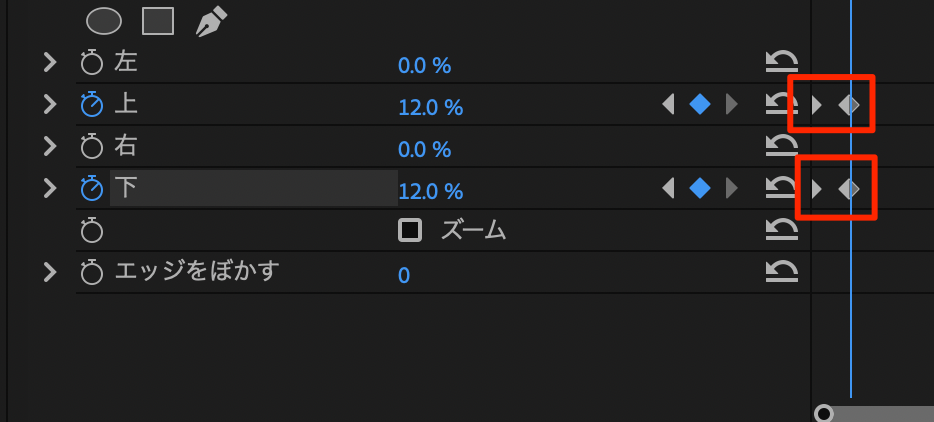Toggle animation stopwatch for 左
The height and width of the screenshot is (422, 934).
point(92,64)
